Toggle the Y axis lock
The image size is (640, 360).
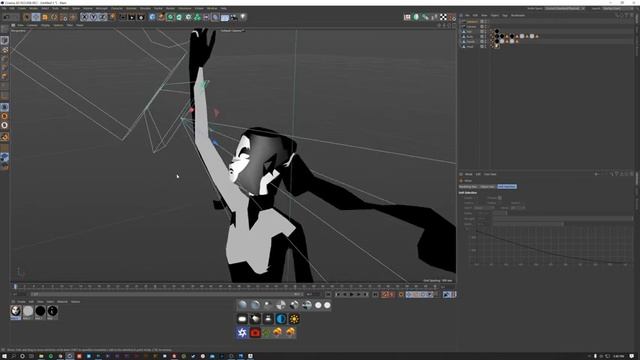[93, 17]
